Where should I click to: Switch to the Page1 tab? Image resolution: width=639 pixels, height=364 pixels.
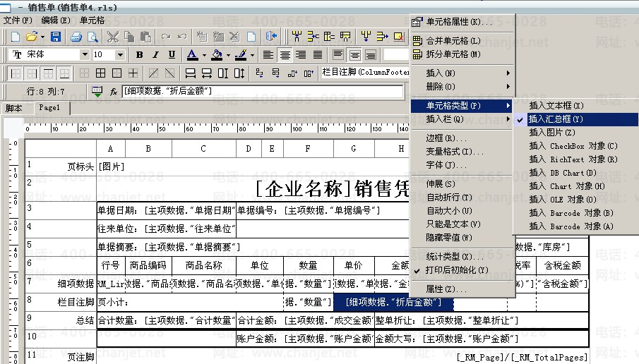(x=49, y=108)
